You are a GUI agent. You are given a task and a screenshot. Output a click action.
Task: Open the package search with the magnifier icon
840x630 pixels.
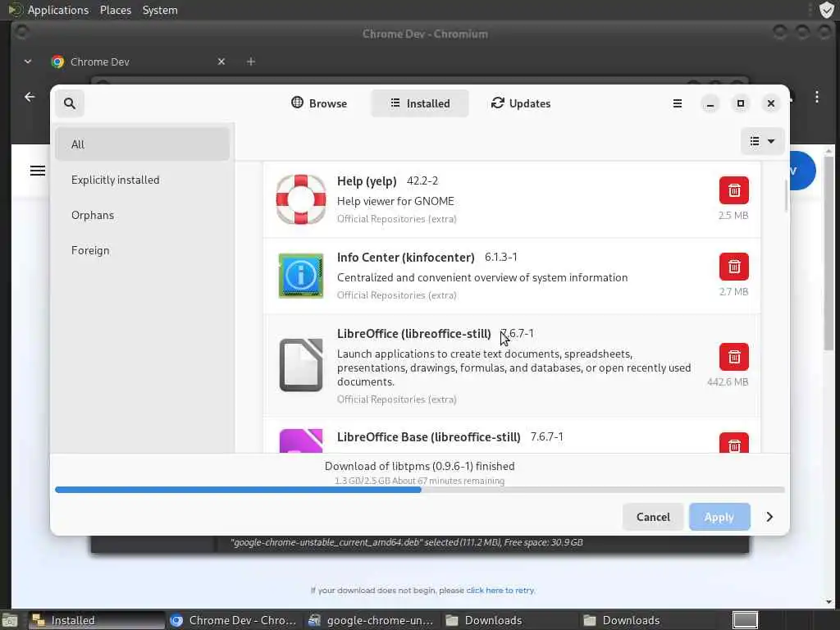pos(70,103)
